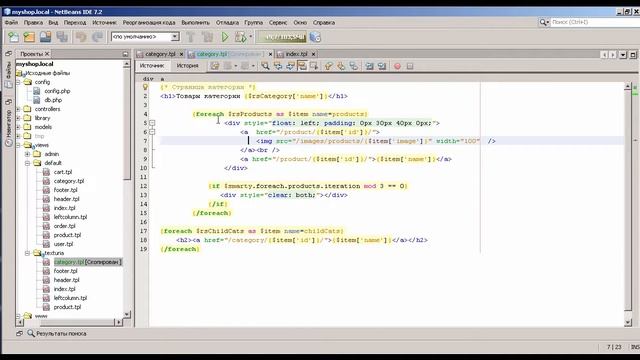This screenshot has width=640, height=360.
Task: Go to next find occurrence icon
Action: (x=290, y=66)
